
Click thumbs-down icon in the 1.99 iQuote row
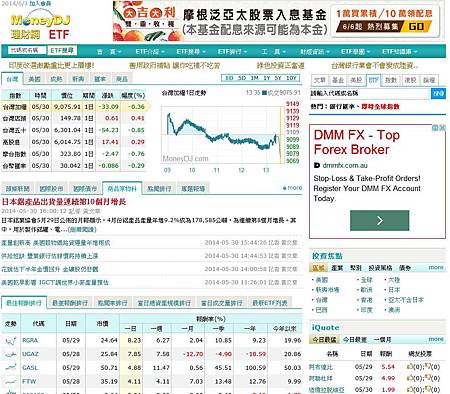[427, 389]
